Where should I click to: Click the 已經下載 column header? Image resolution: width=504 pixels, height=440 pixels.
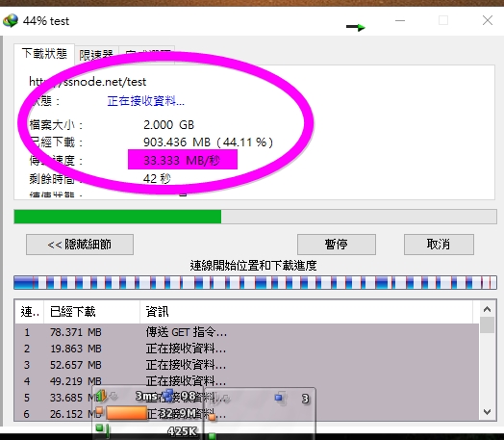[91, 311]
